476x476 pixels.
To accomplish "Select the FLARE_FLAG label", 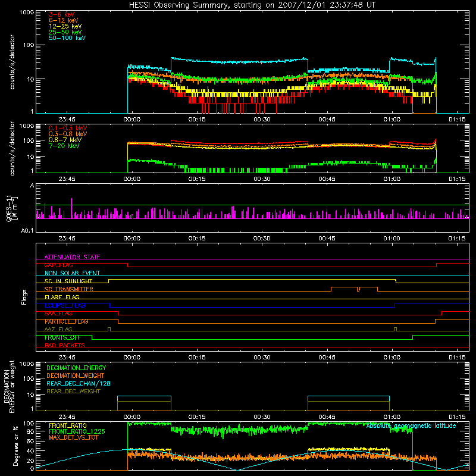I will coord(62,297).
